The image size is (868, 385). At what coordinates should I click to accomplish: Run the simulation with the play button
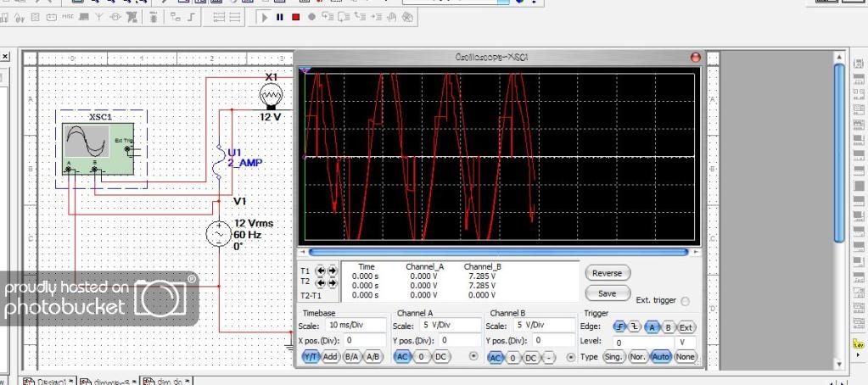coord(265,17)
